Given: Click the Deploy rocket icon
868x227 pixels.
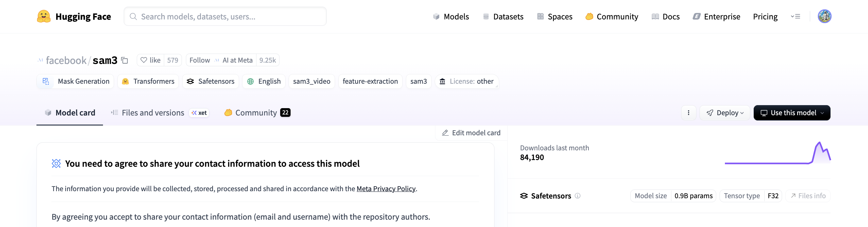Looking at the screenshot, I should pos(710,112).
